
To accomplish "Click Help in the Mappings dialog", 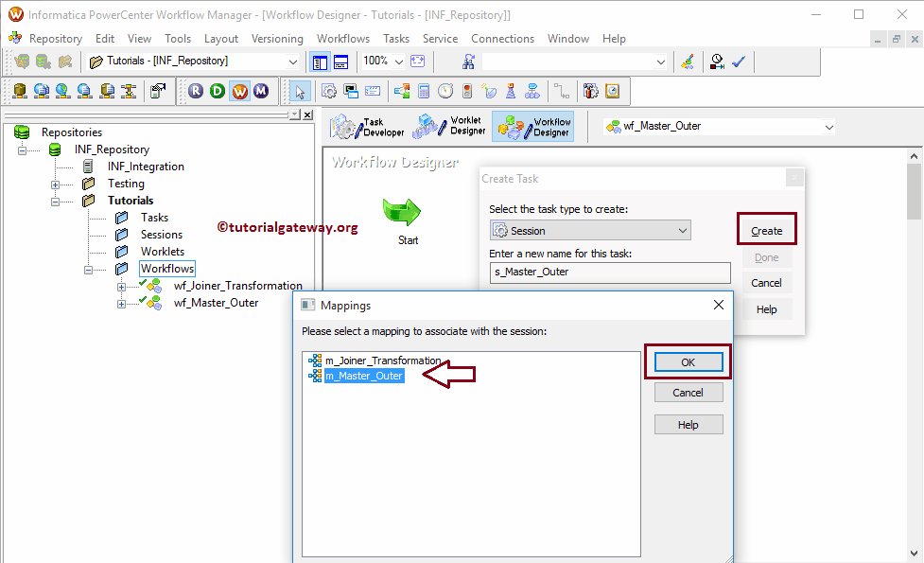I will point(689,425).
